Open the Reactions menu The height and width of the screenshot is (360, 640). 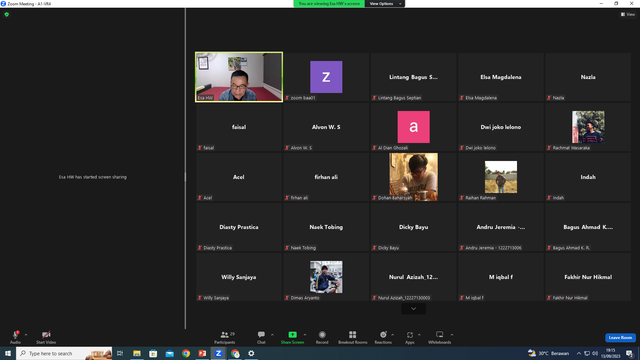pyautogui.click(x=383, y=337)
